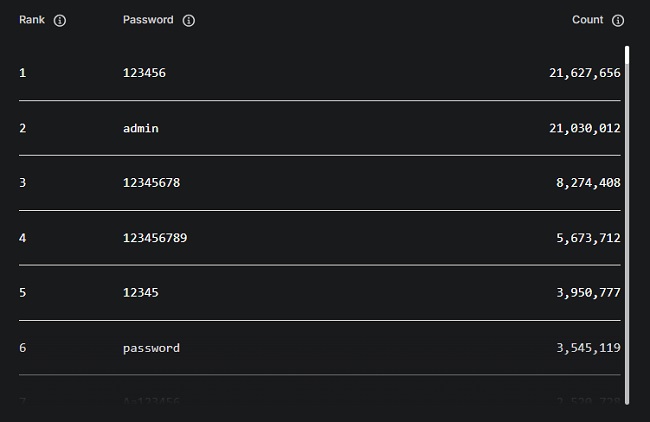
Task: Click the count value 21,627,656
Action: coord(585,73)
